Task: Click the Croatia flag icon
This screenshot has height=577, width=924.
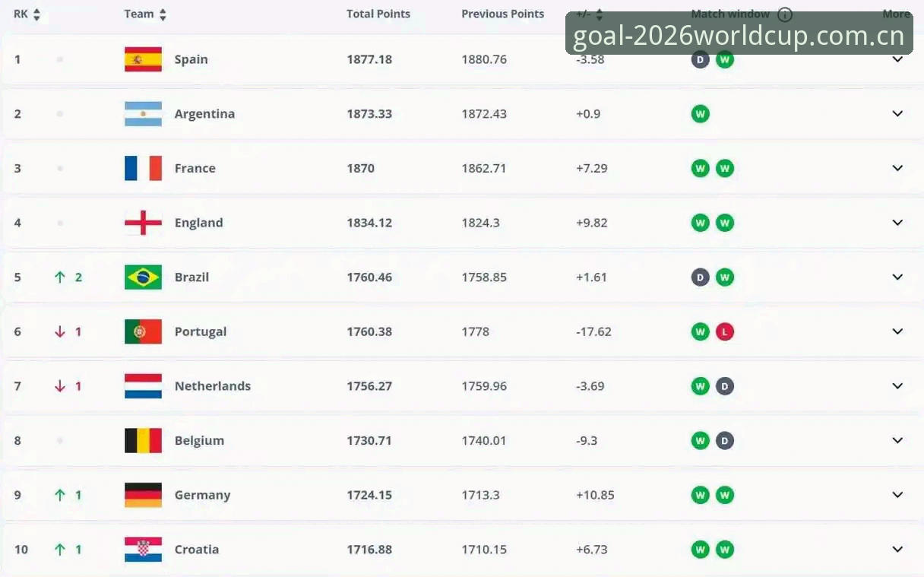Action: 143,550
